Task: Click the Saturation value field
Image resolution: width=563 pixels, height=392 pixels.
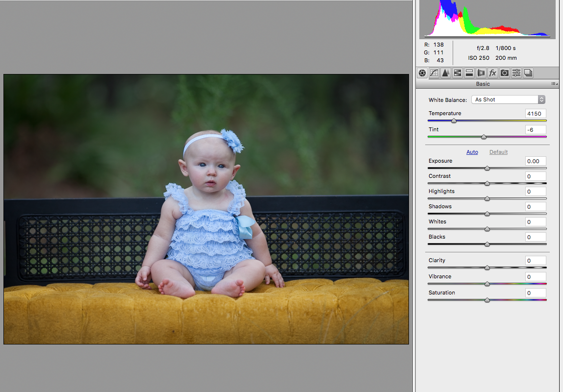Action: [x=536, y=293]
